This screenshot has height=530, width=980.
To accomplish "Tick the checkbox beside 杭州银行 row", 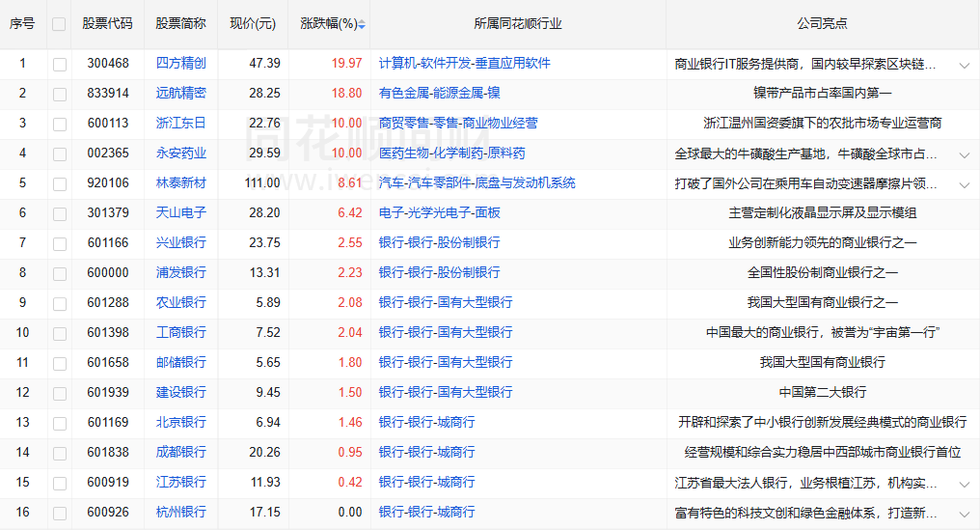I will pyautogui.click(x=60, y=514).
